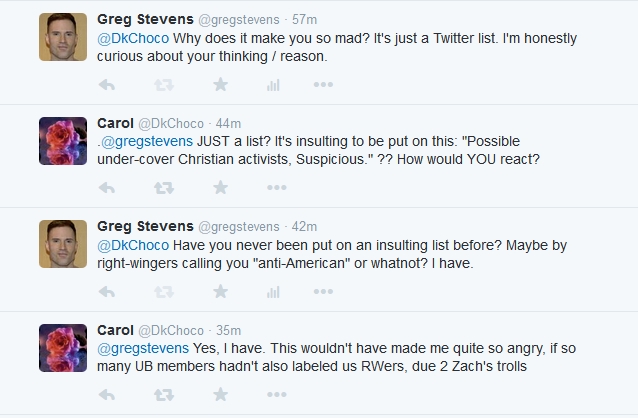Click Greg Stevens' avatar on the 57m tweet
Viewport: 638px width, 418px height.
point(63,37)
